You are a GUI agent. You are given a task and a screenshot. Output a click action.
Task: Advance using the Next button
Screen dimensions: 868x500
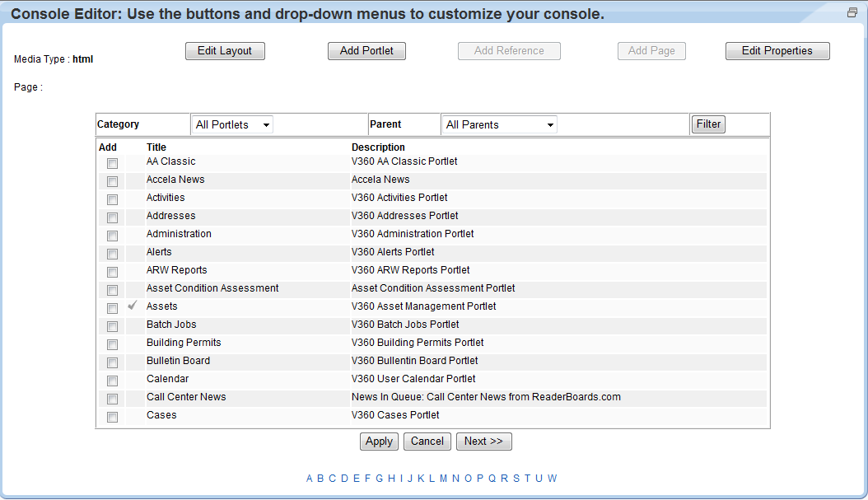pos(483,441)
